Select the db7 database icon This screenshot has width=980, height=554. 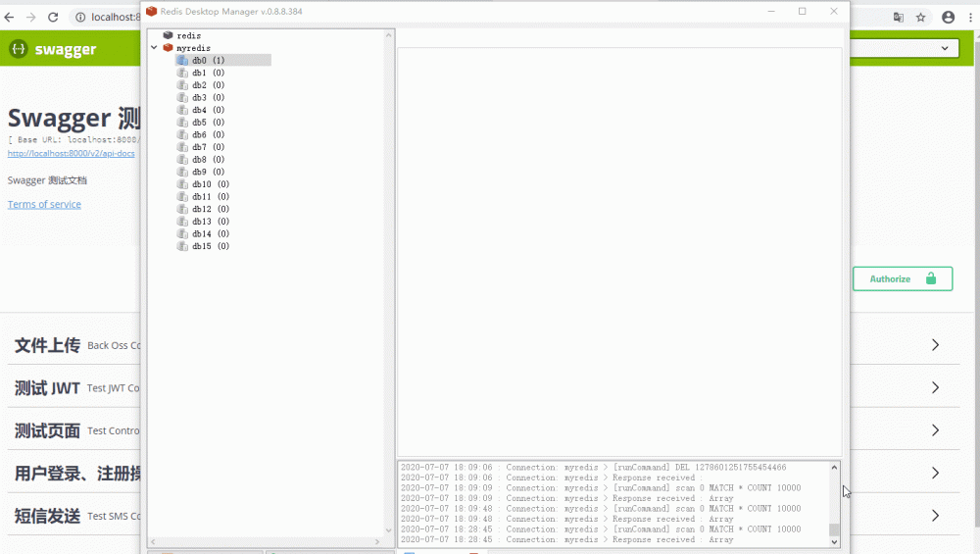click(182, 147)
